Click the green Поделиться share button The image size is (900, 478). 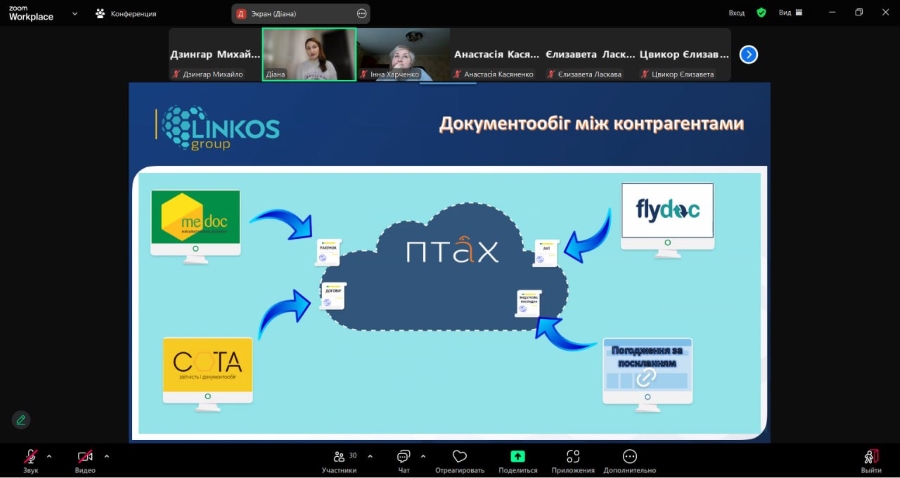518,461
